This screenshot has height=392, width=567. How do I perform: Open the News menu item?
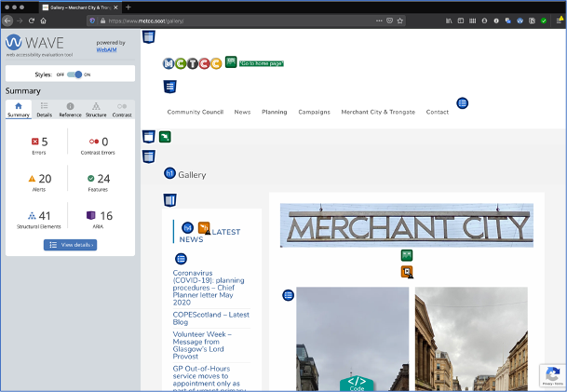click(242, 112)
